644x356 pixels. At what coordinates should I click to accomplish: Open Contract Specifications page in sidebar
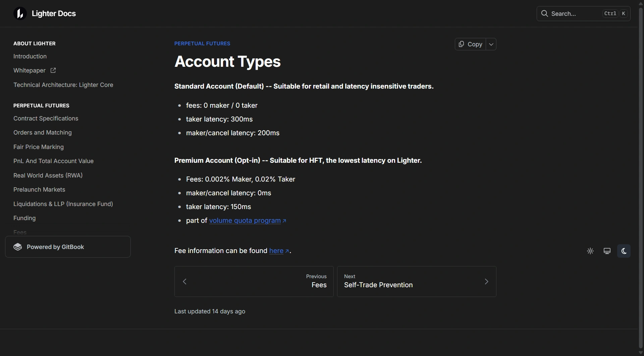(46, 118)
